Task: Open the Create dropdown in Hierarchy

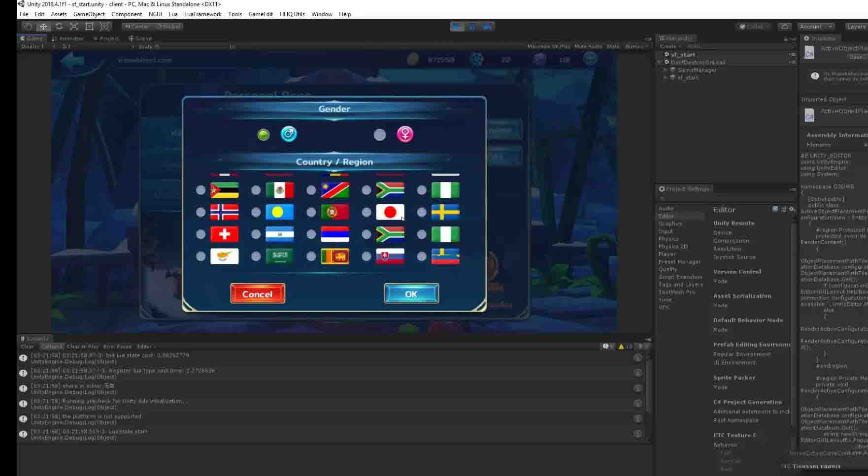Action: pyautogui.click(x=670, y=46)
